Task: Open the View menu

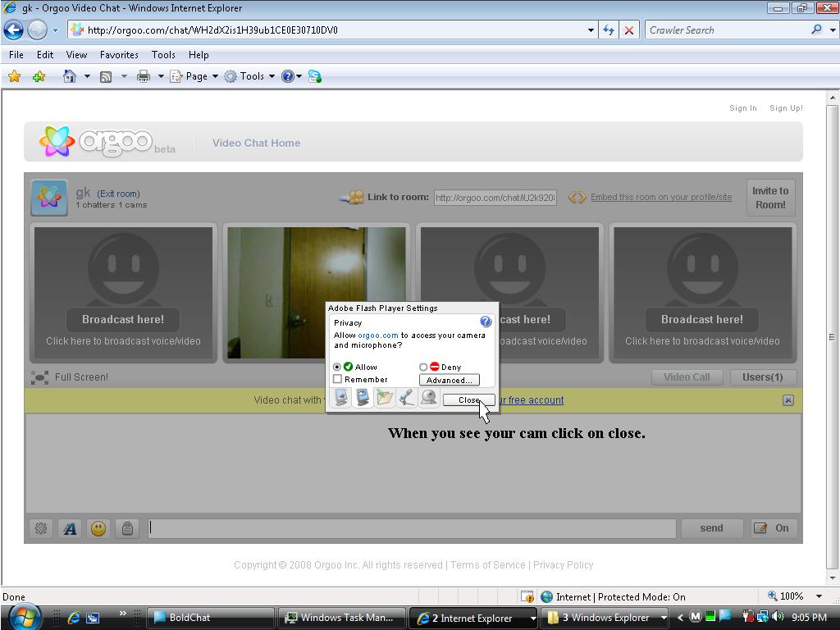Action: (x=76, y=55)
